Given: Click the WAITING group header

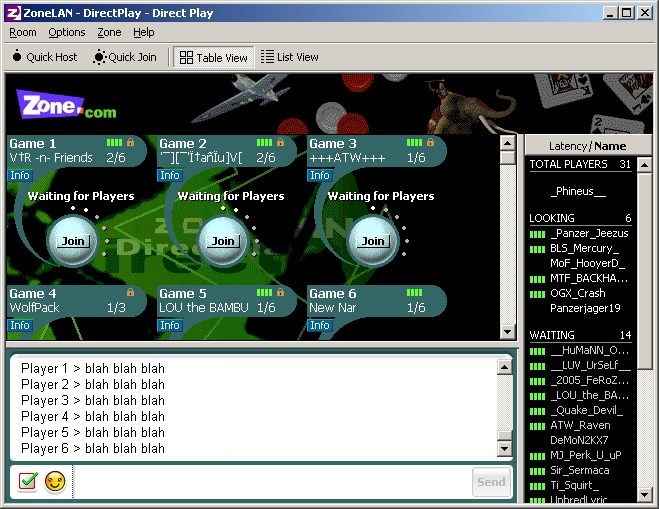Looking at the screenshot, I should (x=580, y=335).
